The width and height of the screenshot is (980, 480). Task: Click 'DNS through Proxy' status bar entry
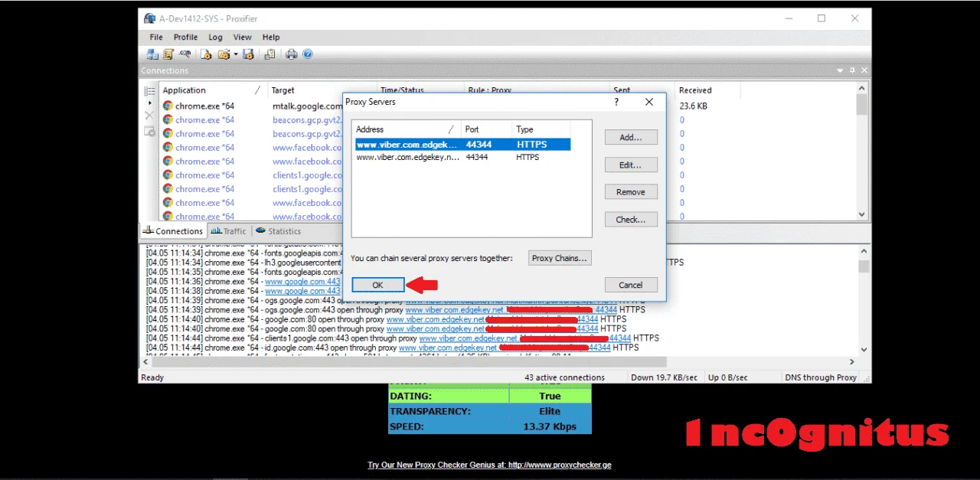point(819,377)
